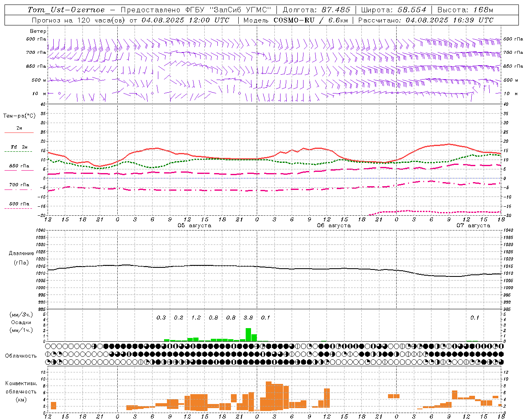This screenshot has width=525, height=420.
Task: Click the longitude value Долгота: 87.485
Action: (316, 10)
